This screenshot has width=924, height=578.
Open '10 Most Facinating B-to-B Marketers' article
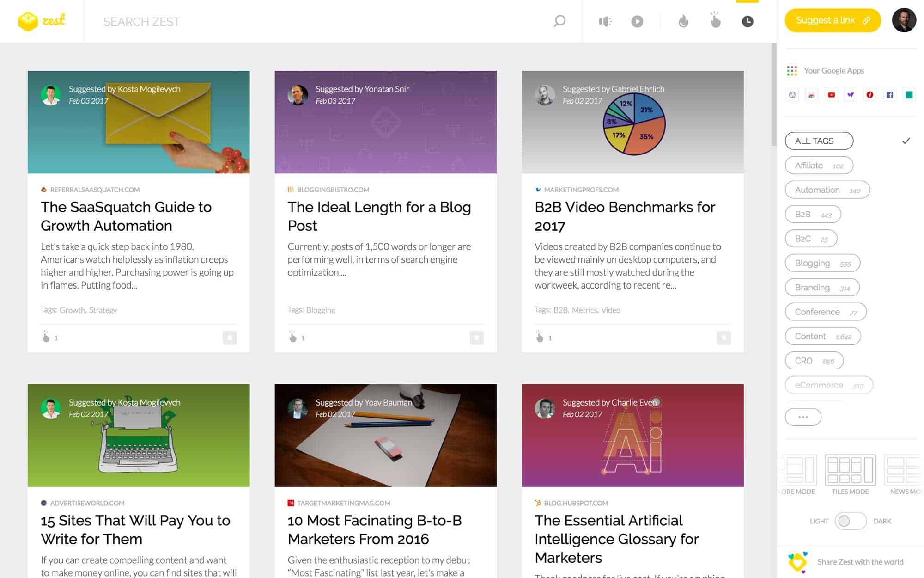click(375, 530)
